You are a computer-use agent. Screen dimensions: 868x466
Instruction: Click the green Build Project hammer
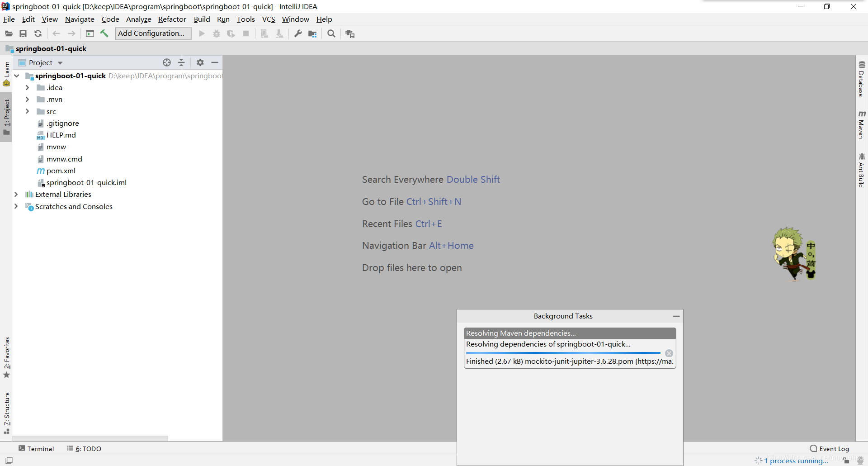click(104, 33)
